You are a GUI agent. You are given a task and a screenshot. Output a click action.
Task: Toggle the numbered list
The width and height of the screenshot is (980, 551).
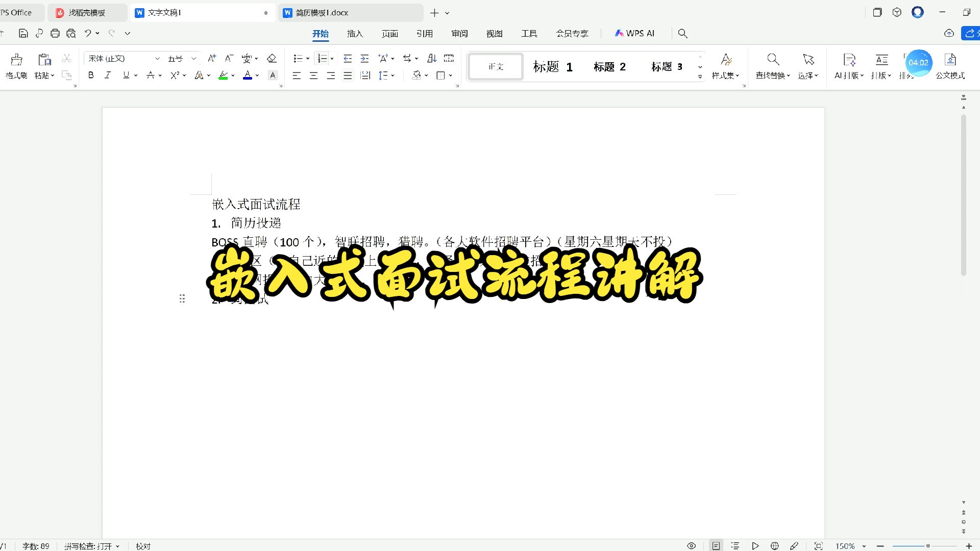[322, 58]
